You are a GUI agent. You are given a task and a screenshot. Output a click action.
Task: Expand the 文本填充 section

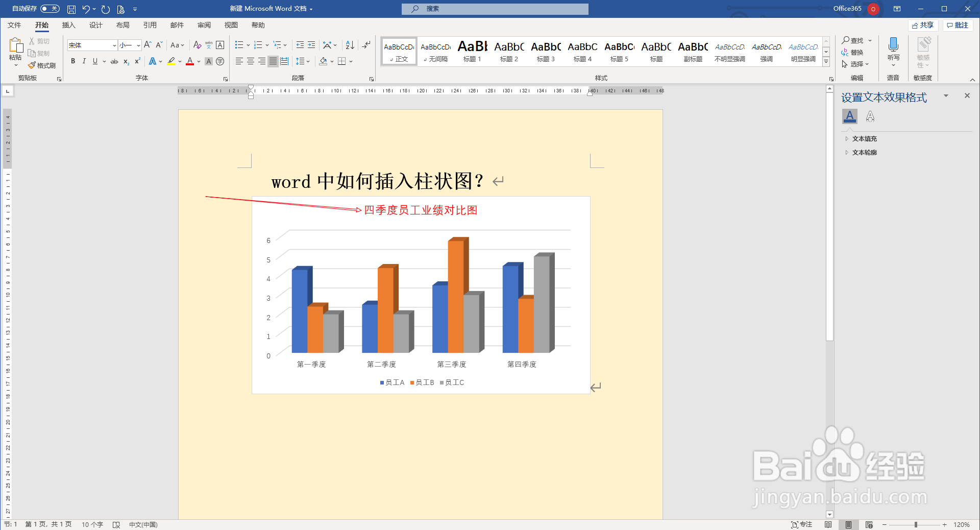864,138
